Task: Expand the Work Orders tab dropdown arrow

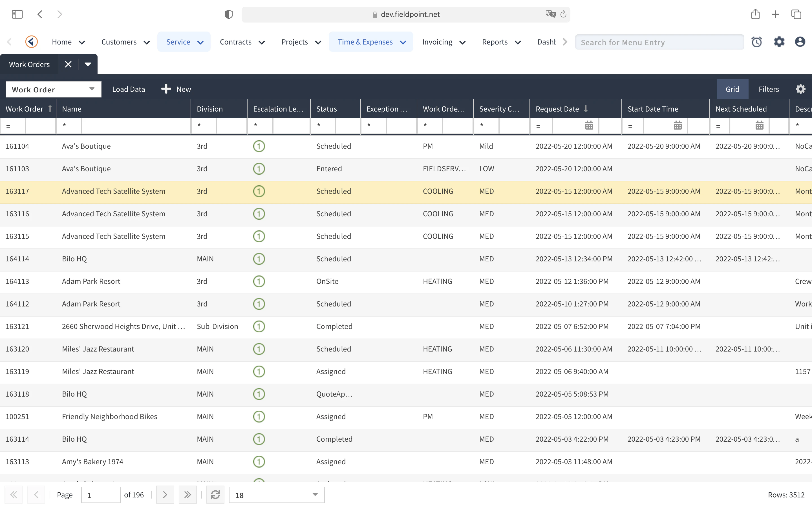Action: (x=88, y=64)
